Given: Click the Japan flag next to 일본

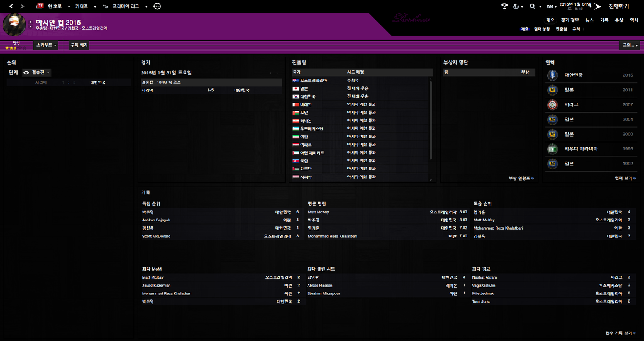Looking at the screenshot, I should [296, 89].
